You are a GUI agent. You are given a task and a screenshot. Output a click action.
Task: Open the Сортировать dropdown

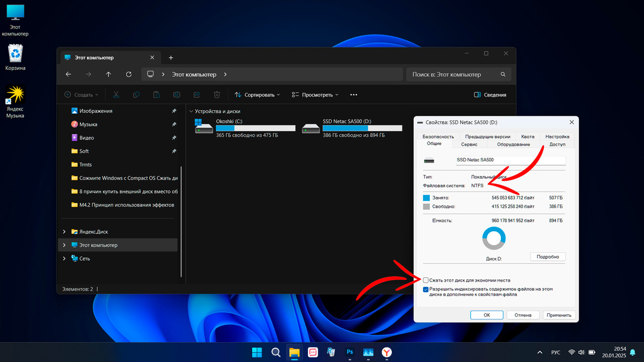click(x=258, y=94)
